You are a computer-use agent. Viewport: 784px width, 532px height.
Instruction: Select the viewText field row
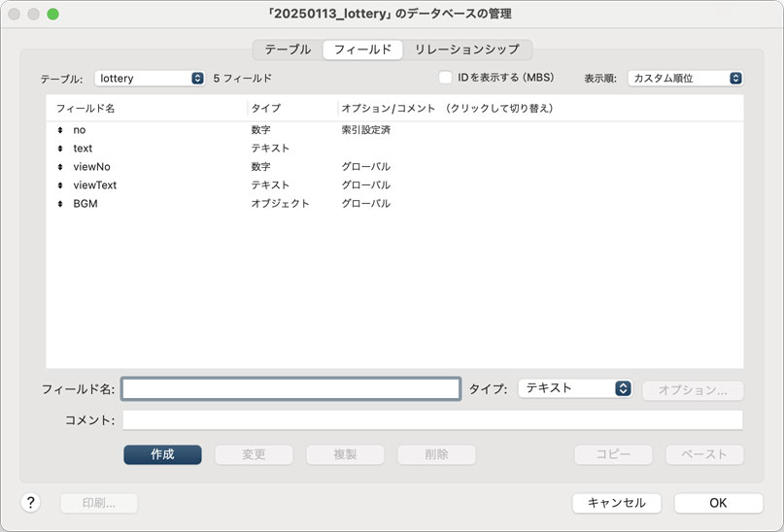click(x=394, y=185)
